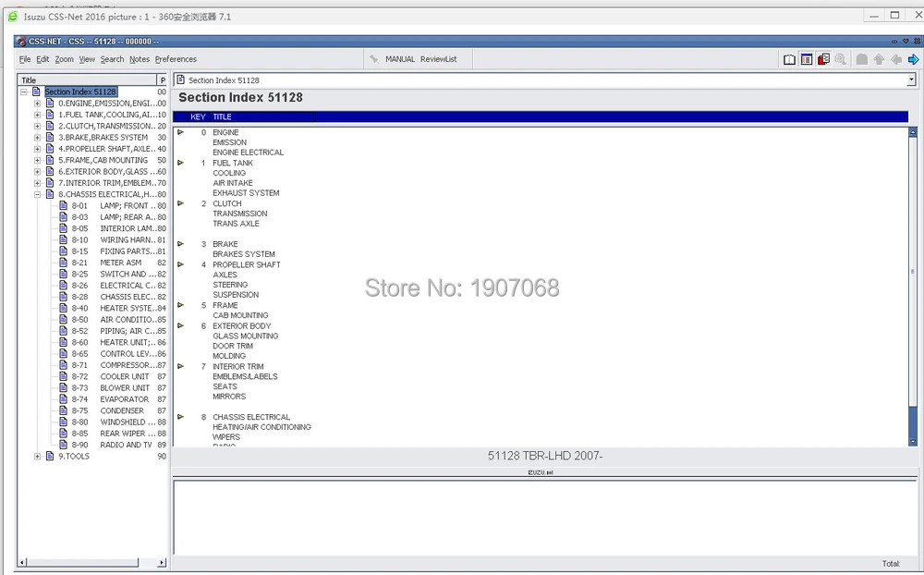Expand the 0.ENGINE,EMISSION tree node

click(38, 104)
